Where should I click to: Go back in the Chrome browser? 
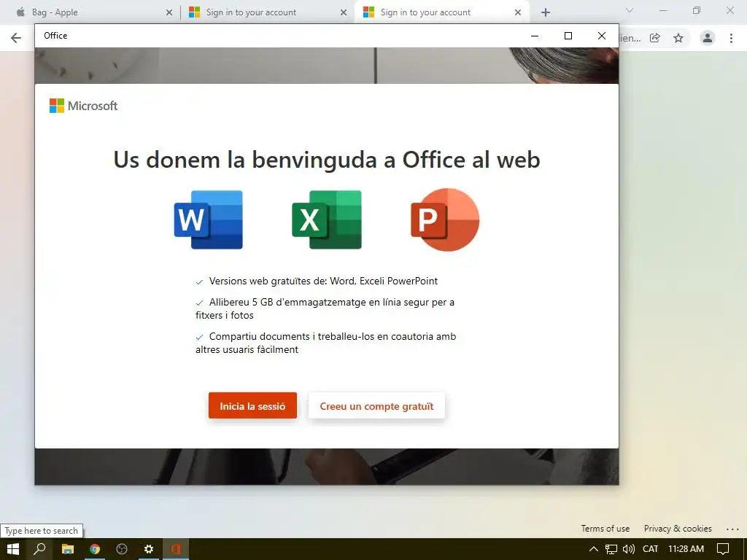tap(16, 38)
